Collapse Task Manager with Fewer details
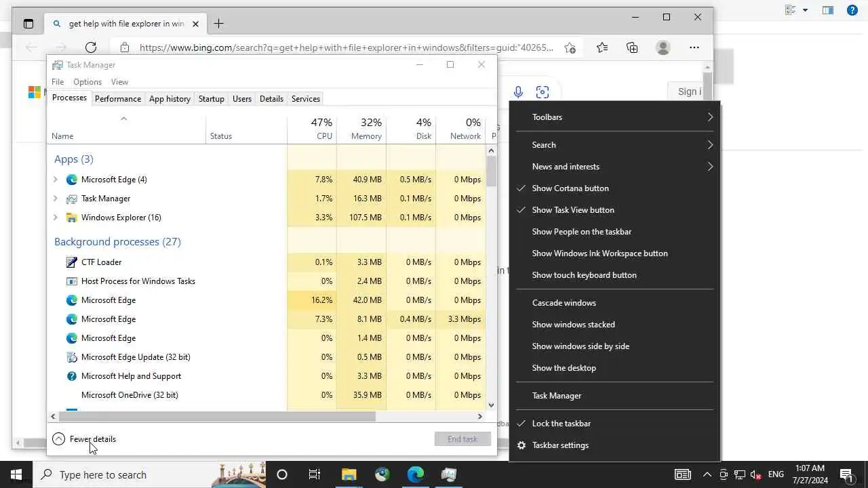 pyautogui.click(x=84, y=439)
